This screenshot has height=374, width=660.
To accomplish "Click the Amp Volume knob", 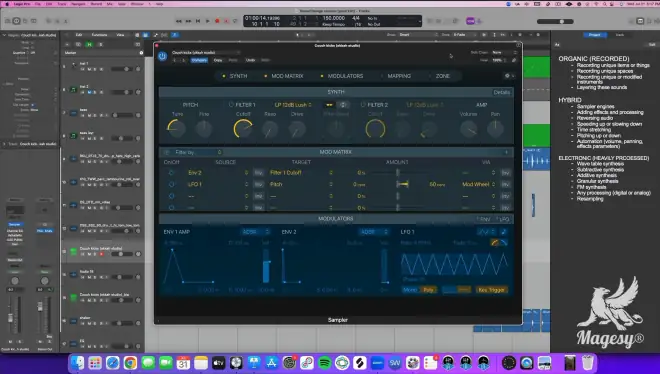I will click(468, 129).
